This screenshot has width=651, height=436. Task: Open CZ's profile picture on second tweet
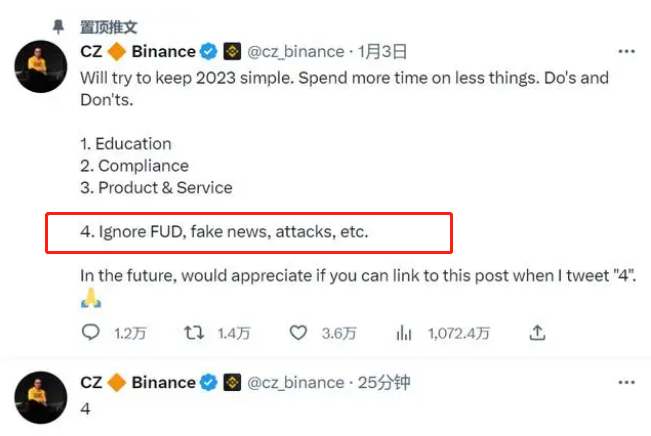[x=42, y=396]
